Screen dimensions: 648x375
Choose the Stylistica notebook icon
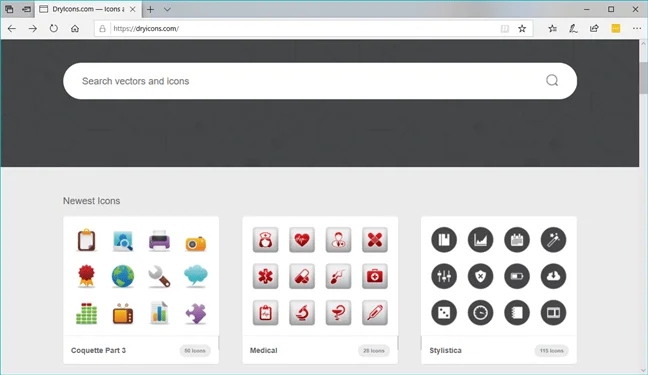pyautogui.click(x=517, y=313)
